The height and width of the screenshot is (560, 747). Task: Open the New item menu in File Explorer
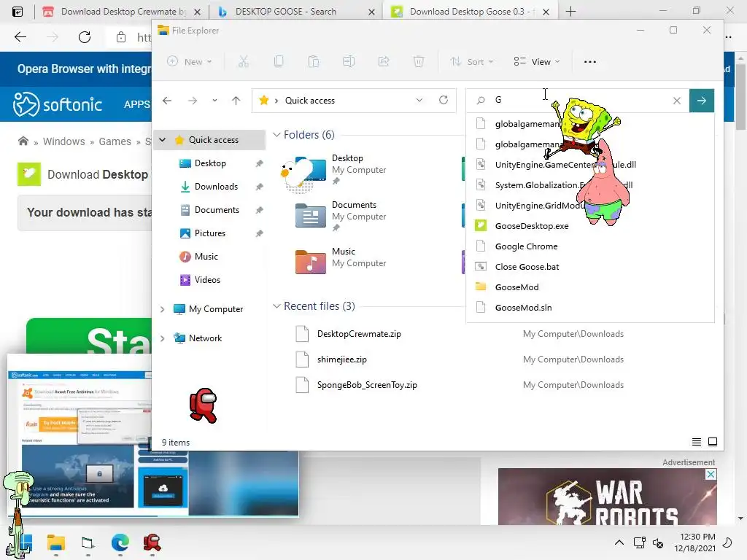tap(189, 61)
